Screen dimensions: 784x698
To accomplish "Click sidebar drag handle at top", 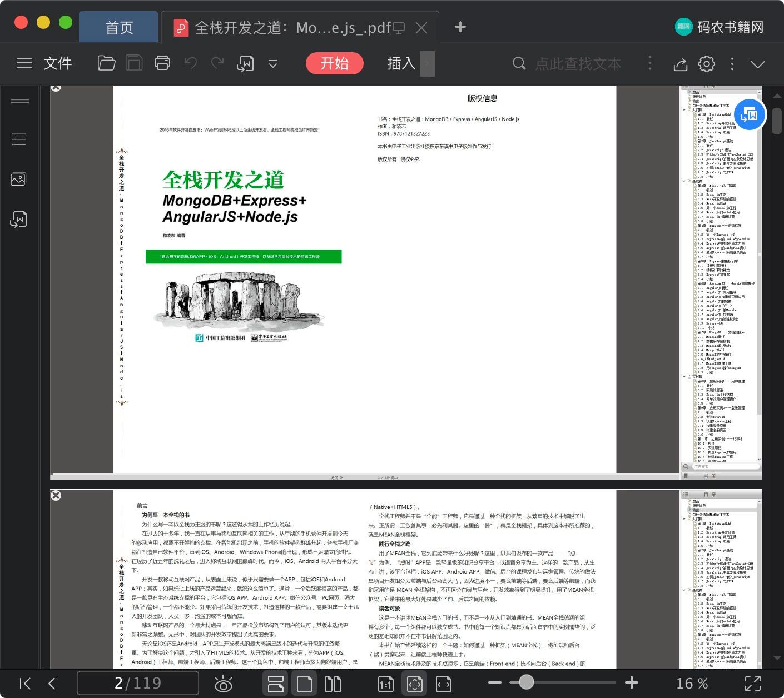I will tap(20, 101).
